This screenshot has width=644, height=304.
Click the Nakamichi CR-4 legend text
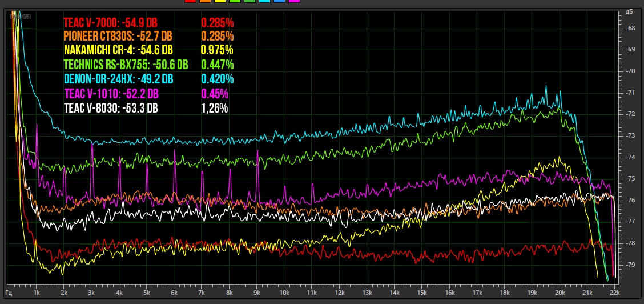[118, 50]
